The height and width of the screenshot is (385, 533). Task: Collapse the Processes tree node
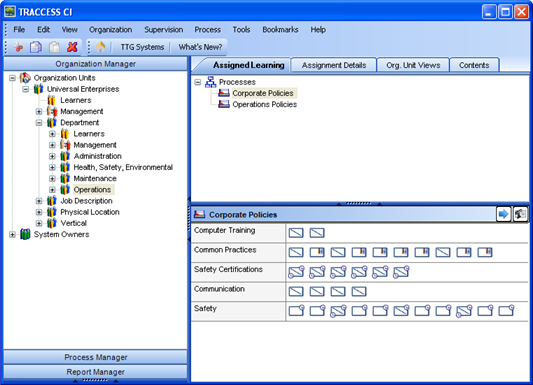pyautogui.click(x=198, y=82)
